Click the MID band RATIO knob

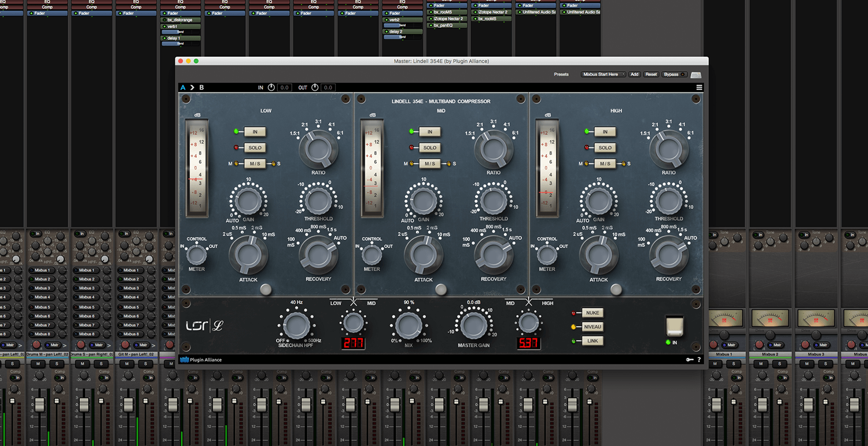tap(494, 149)
